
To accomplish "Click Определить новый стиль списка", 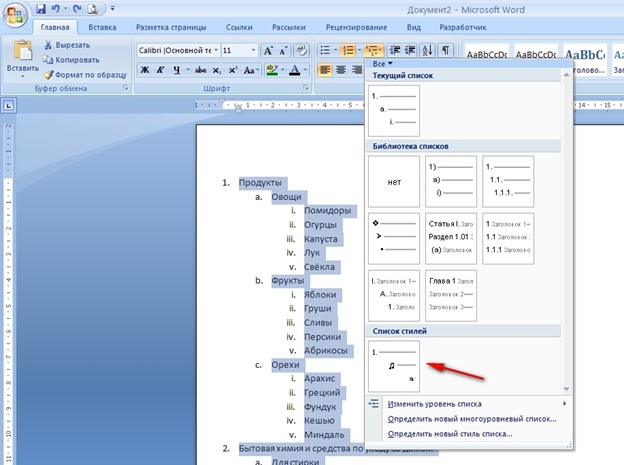I will [x=469, y=434].
